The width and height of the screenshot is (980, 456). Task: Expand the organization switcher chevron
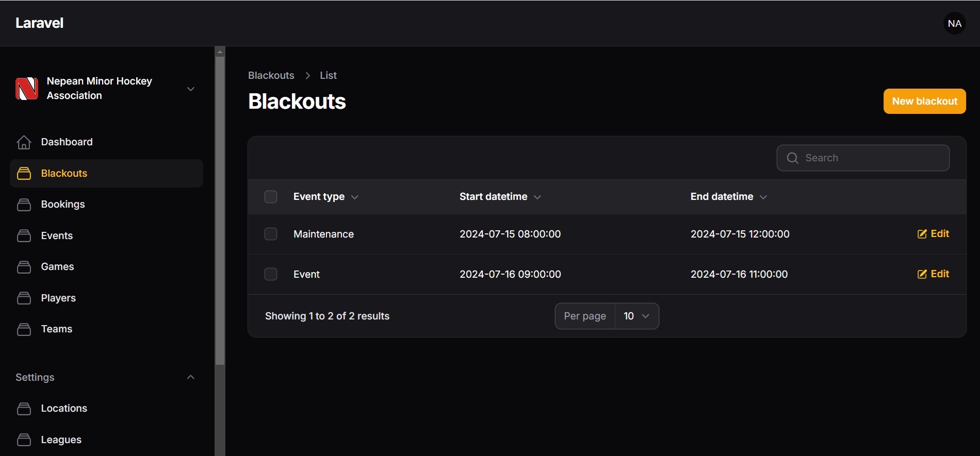tap(191, 89)
